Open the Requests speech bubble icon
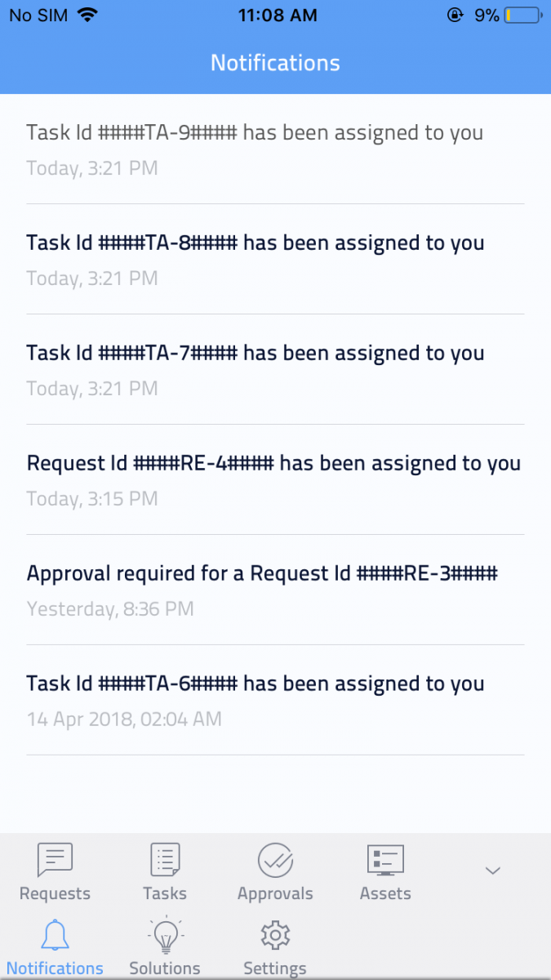This screenshot has height=980, width=551. [55, 860]
